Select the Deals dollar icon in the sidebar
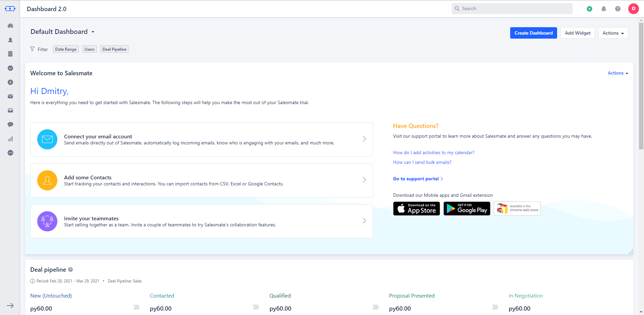The width and height of the screenshot is (644, 315). 10,82
